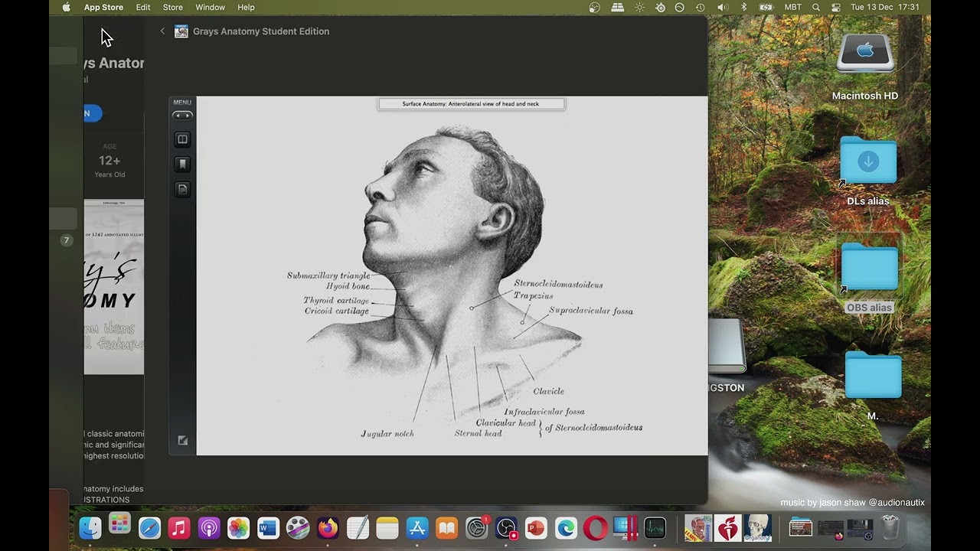Image resolution: width=980 pixels, height=551 pixels.
Task: Open the Trash in the Dock
Action: 890,528
